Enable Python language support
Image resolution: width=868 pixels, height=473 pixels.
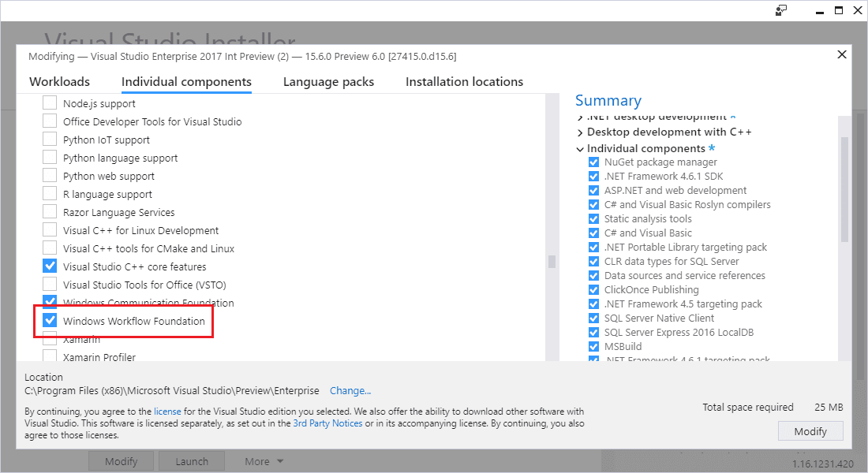click(x=50, y=158)
